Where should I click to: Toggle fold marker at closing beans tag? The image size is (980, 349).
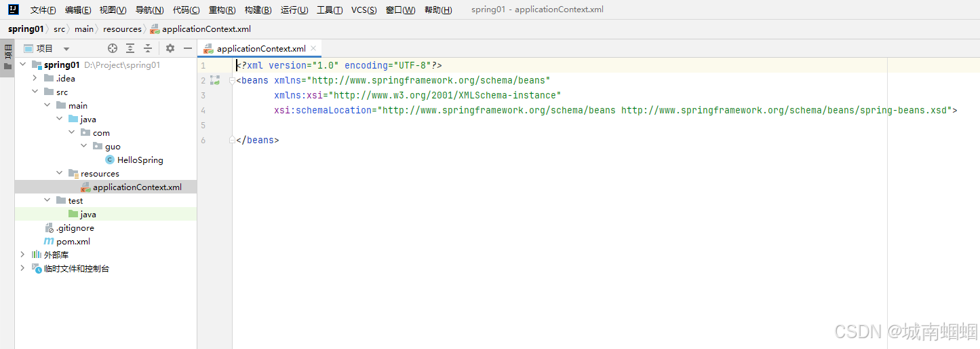pos(232,140)
